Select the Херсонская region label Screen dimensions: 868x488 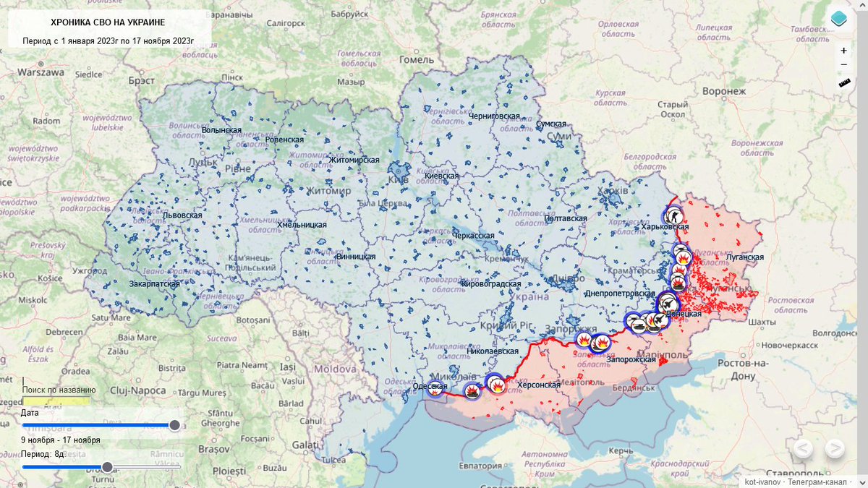click(x=539, y=385)
